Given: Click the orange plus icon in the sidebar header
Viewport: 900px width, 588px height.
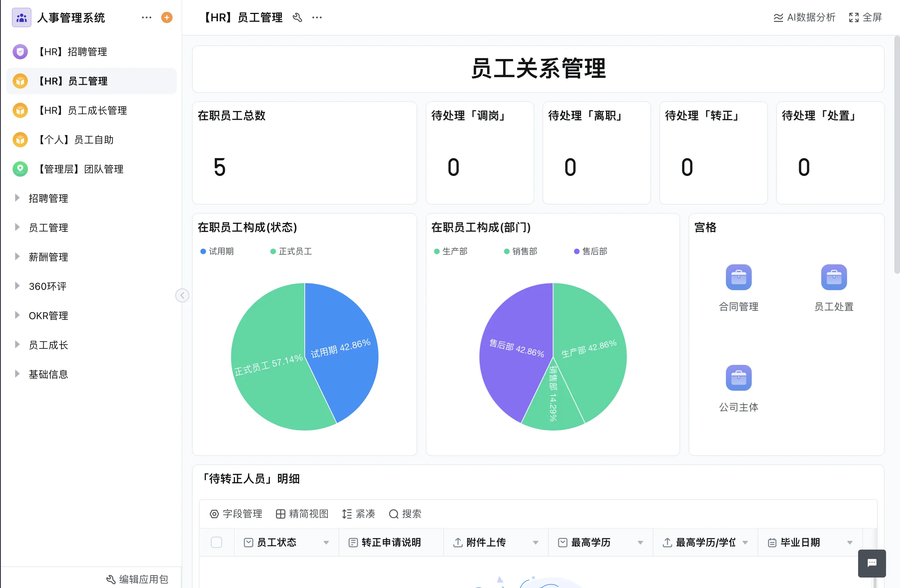Looking at the screenshot, I should click(x=167, y=17).
